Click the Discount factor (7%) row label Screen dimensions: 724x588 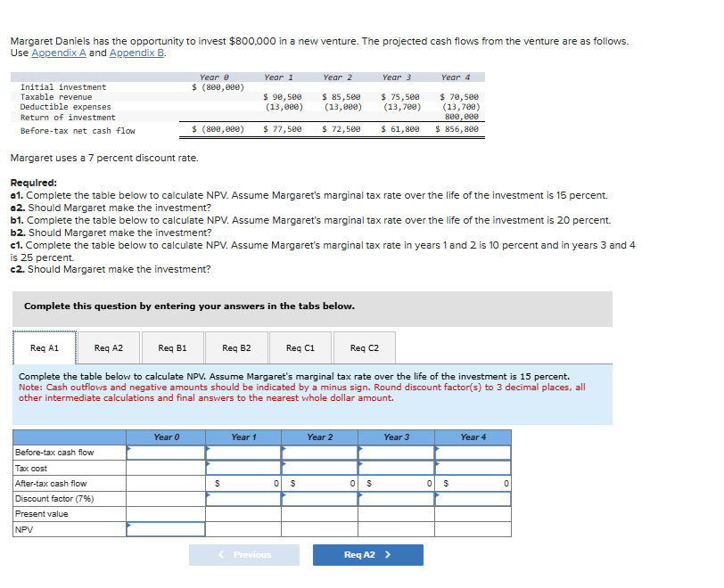(x=54, y=498)
